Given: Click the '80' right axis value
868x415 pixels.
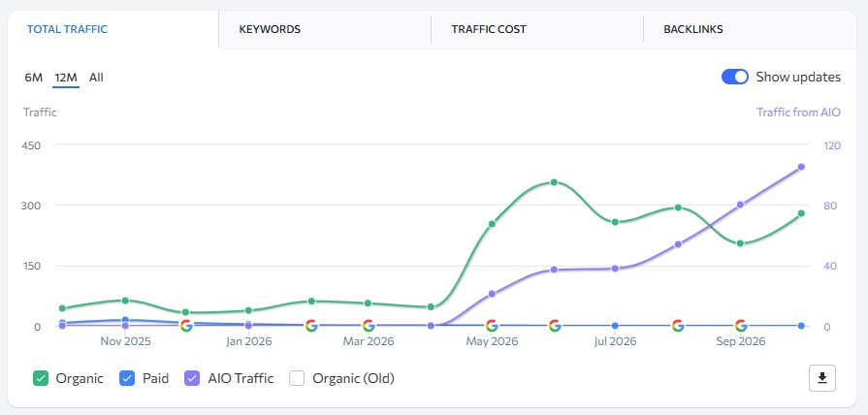Looking at the screenshot, I should tap(830, 206).
